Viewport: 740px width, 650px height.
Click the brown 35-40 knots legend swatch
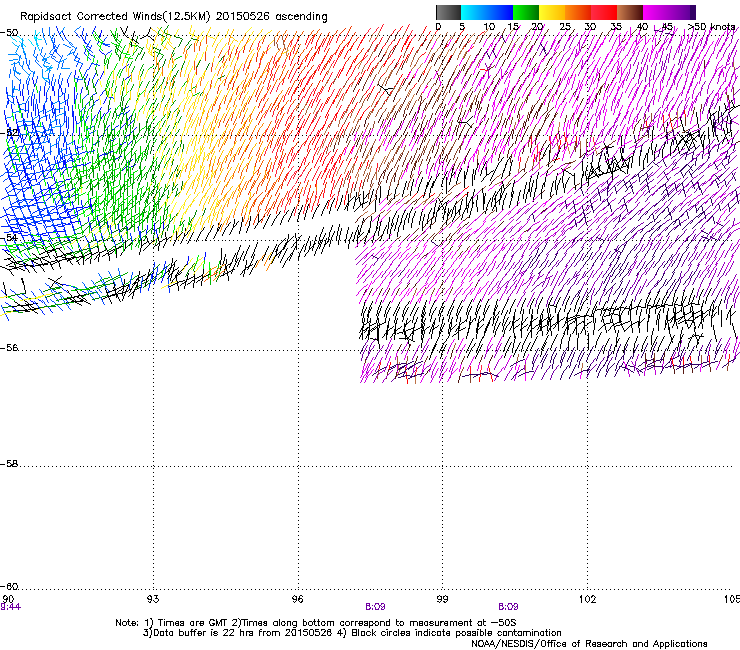[x=630, y=12]
